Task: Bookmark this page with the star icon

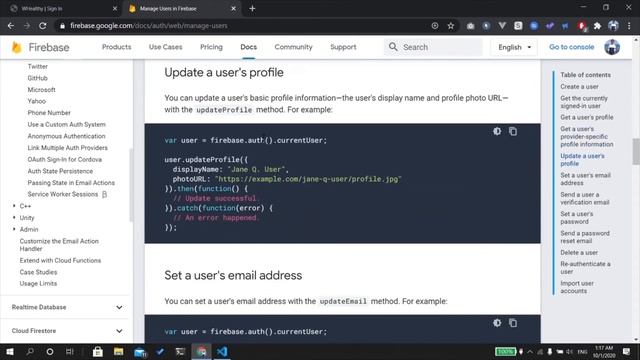Action: (x=451, y=26)
